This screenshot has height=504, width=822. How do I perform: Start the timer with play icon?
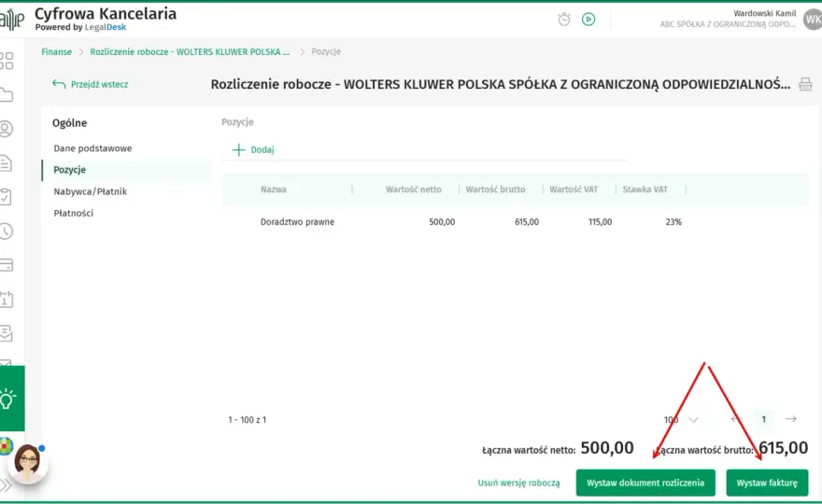588,20
